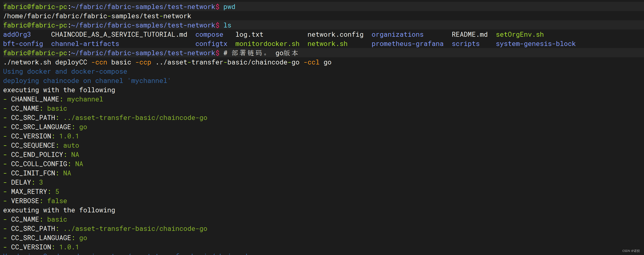Screen dimensions: 644x255
Task: Click the DELAY value '3'
Action: pyautogui.click(x=41, y=183)
